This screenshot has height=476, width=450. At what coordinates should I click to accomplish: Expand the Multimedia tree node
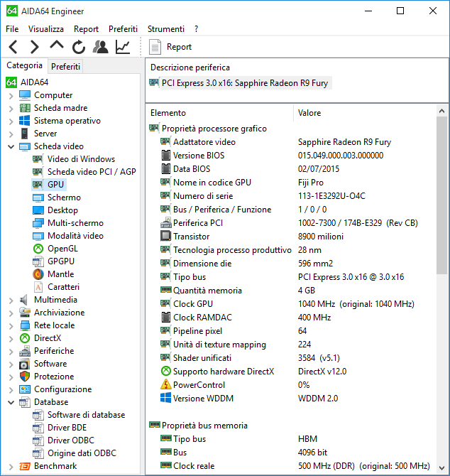11,301
